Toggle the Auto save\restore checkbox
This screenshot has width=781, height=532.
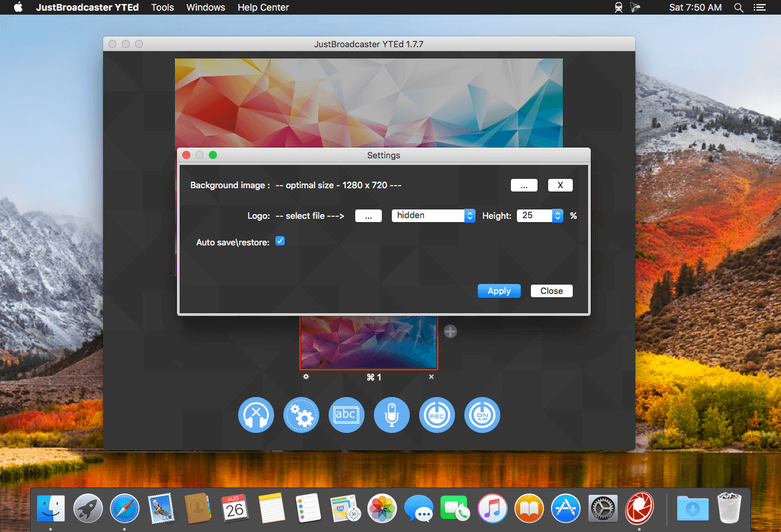[x=280, y=241]
